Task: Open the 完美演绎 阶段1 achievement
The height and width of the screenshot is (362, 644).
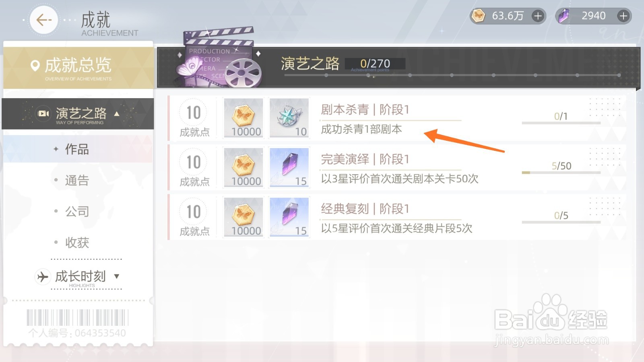Action: coord(397,167)
